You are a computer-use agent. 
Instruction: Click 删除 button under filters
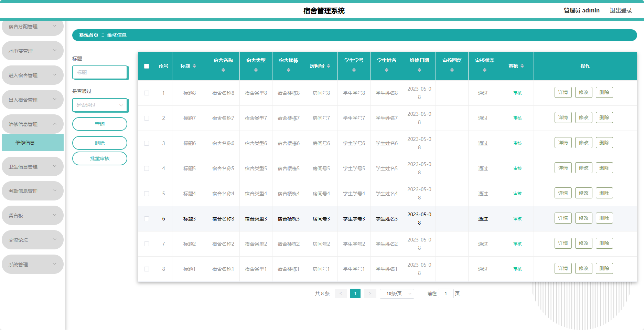pyautogui.click(x=100, y=143)
